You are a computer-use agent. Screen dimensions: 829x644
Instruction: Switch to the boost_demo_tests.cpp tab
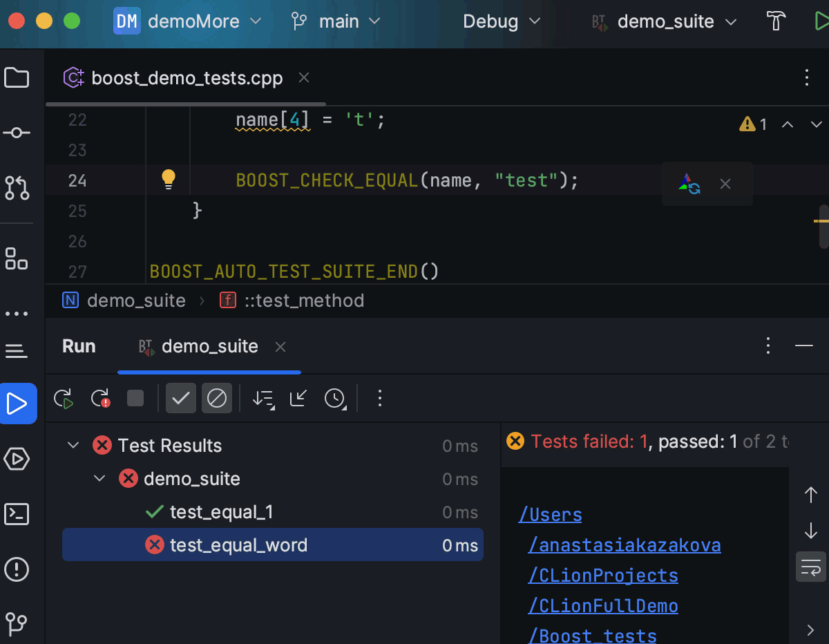187,78
